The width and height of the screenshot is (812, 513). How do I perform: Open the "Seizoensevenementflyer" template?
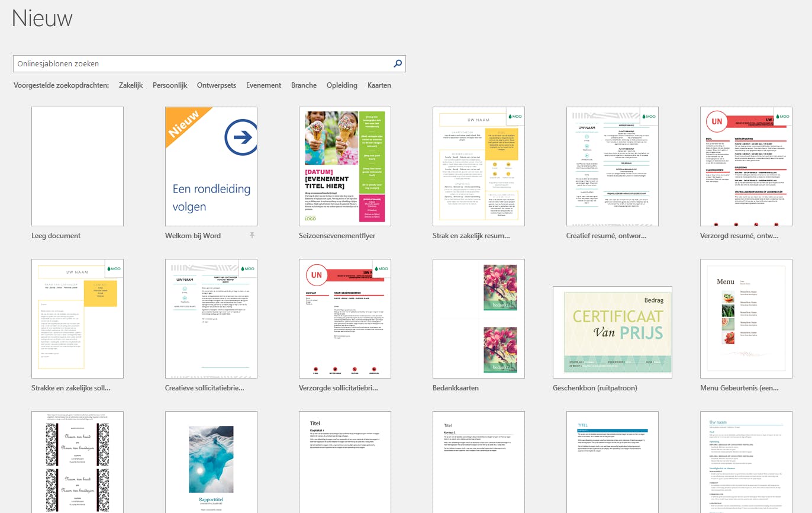(344, 166)
